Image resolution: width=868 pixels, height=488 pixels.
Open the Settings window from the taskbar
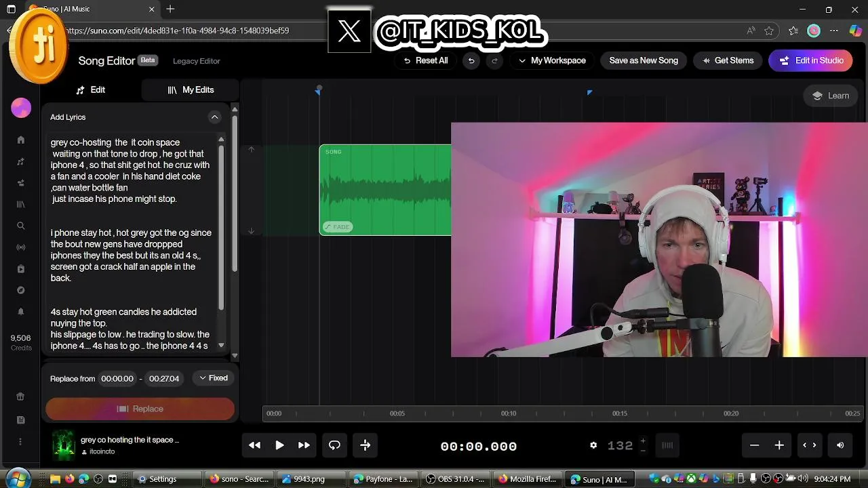pos(167,479)
